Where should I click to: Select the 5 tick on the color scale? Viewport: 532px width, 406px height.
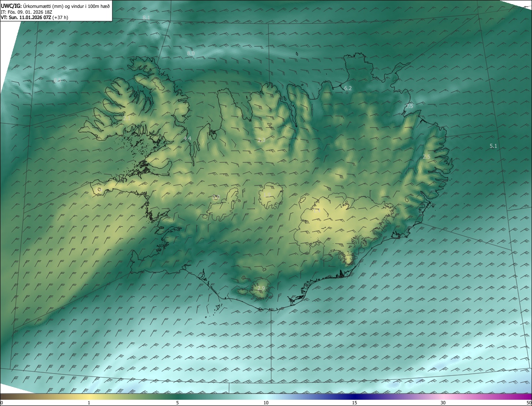point(177,403)
